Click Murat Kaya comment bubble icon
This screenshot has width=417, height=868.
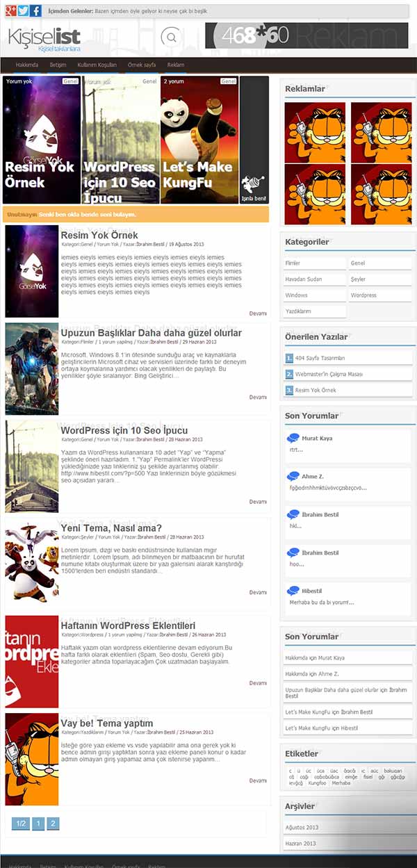click(293, 438)
